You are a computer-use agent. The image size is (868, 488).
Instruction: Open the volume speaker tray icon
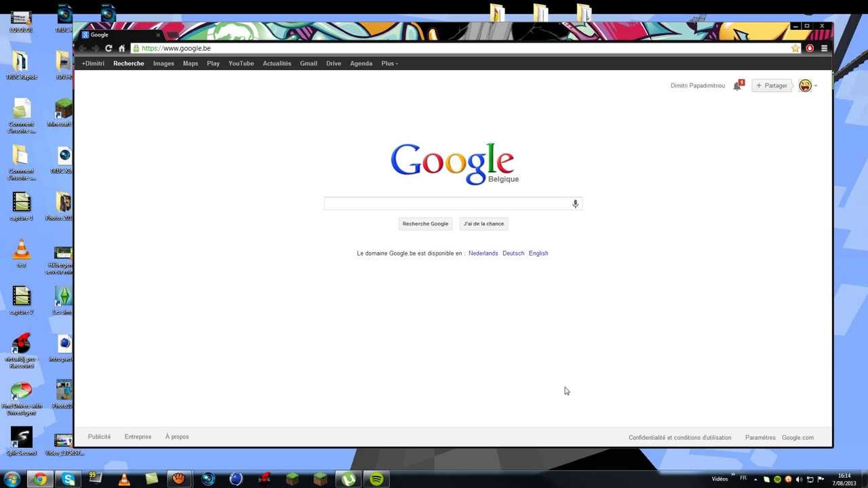799,479
